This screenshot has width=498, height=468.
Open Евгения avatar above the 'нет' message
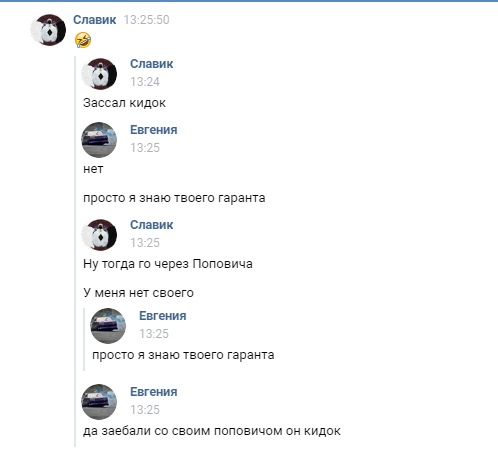[x=99, y=140]
